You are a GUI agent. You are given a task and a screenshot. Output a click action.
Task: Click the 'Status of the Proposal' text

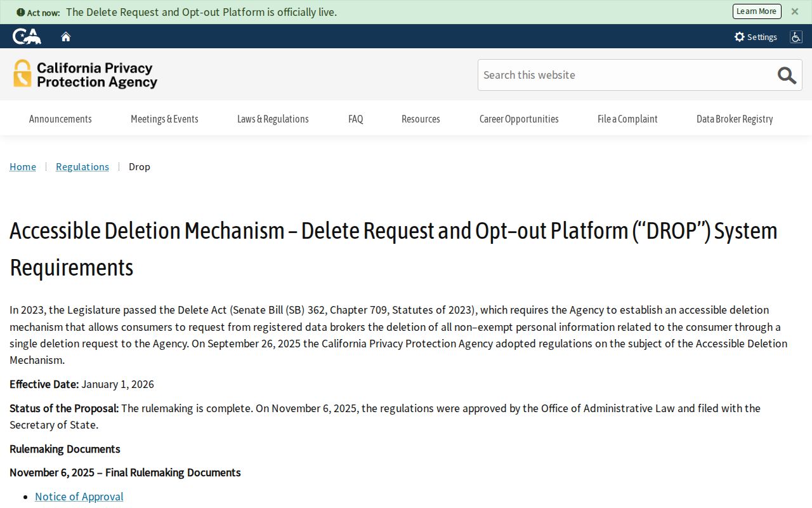coord(64,408)
